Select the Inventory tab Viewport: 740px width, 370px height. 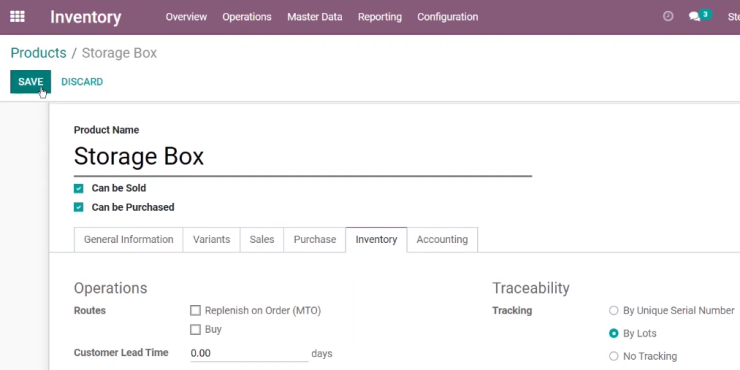click(x=376, y=240)
